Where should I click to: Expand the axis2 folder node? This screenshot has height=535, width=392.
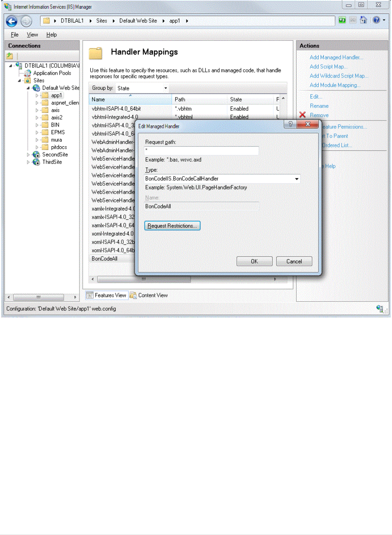[x=37, y=117]
